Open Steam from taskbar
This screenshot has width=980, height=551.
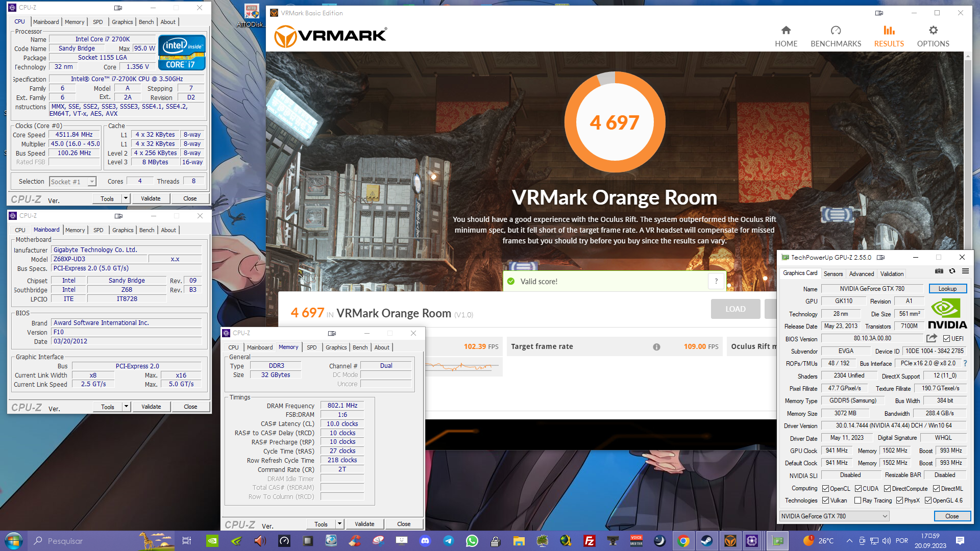[707, 541]
